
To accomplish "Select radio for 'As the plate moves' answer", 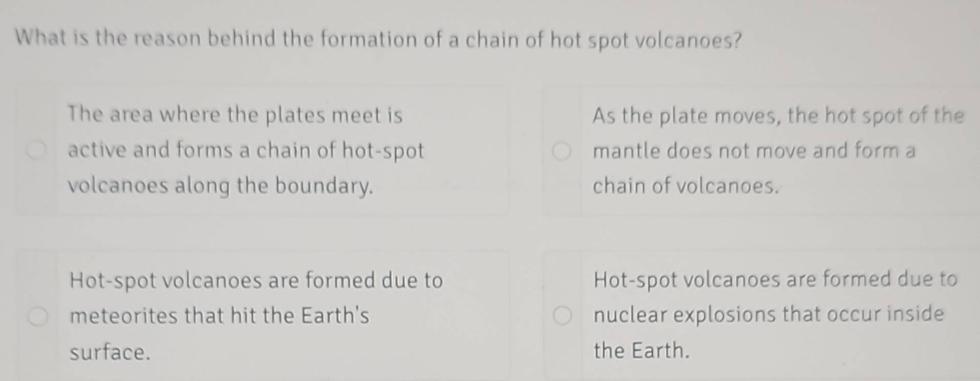I will tap(562, 151).
